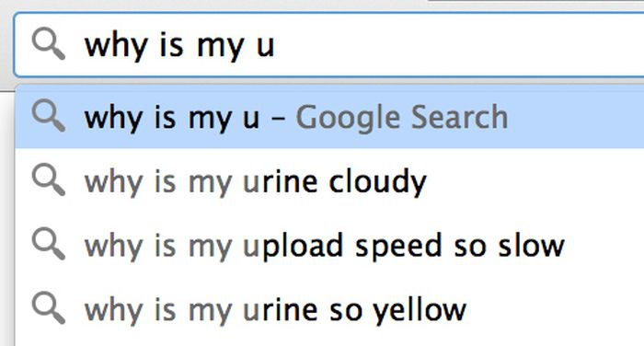Viewport: 644px width, 346px height.
Task: Click the magnifier icon inside the search box
Action: pos(49,43)
